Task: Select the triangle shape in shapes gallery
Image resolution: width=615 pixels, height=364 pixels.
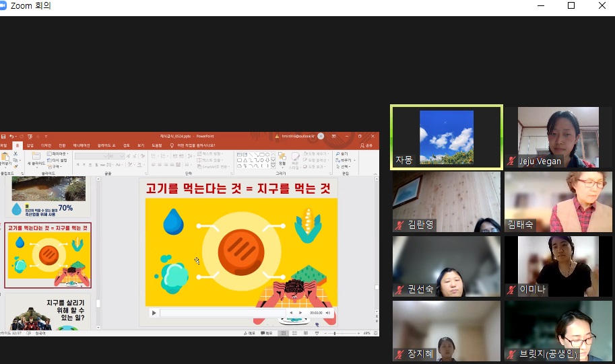Action: click(x=245, y=160)
